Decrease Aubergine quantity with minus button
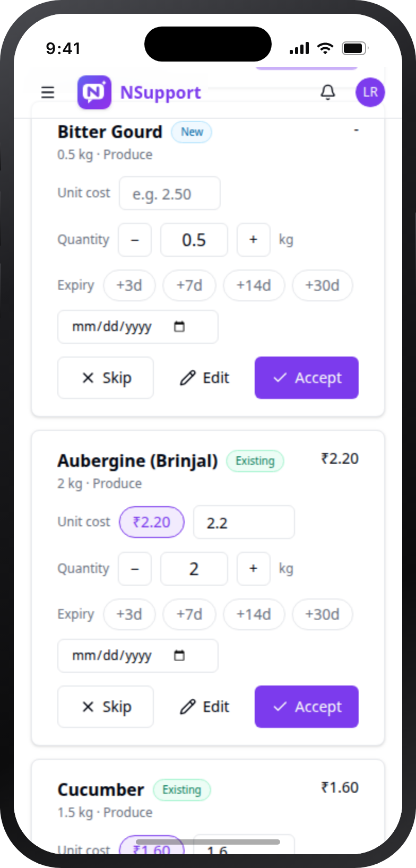Screen dimensions: 416x868 coord(135,569)
